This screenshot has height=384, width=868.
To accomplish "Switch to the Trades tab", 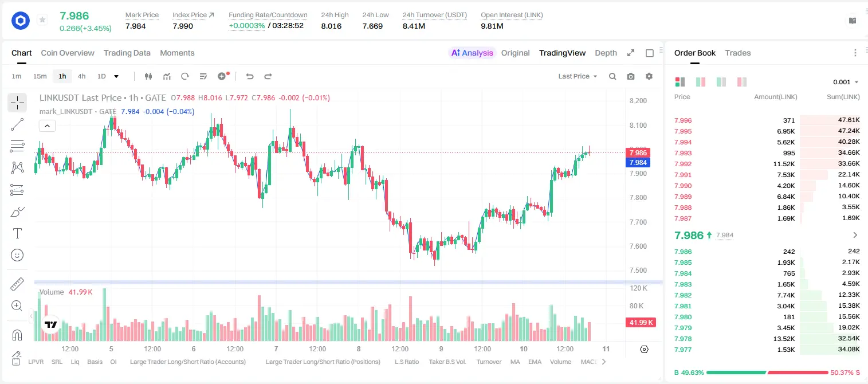I will pyautogui.click(x=737, y=53).
